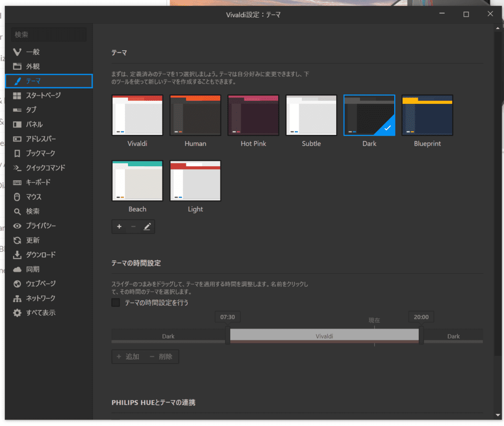The width and height of the screenshot is (504, 426).
Task: Click the 07:30 schedule slider handle
Action: pyautogui.click(x=227, y=335)
